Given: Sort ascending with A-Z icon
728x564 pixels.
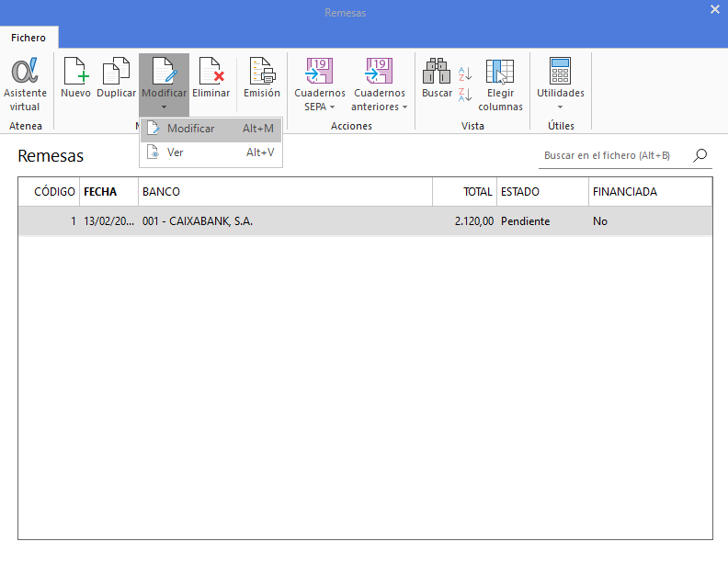Looking at the screenshot, I should [465, 73].
